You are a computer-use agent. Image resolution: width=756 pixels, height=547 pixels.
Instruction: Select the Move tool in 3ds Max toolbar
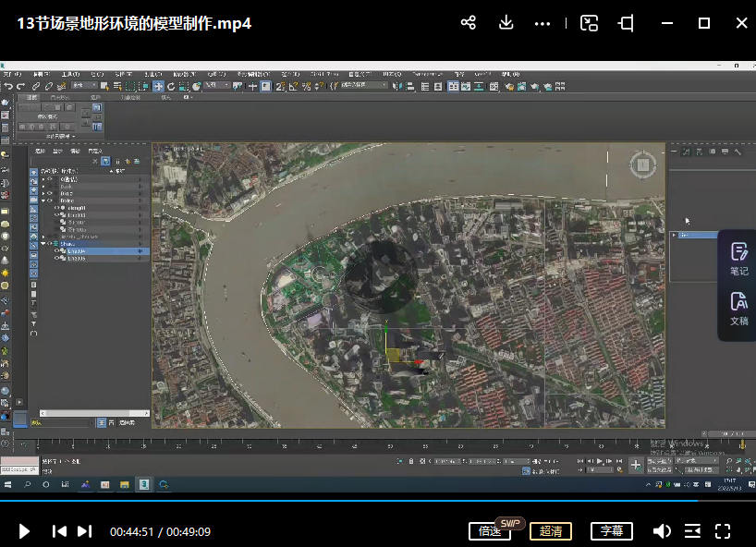[x=158, y=86]
